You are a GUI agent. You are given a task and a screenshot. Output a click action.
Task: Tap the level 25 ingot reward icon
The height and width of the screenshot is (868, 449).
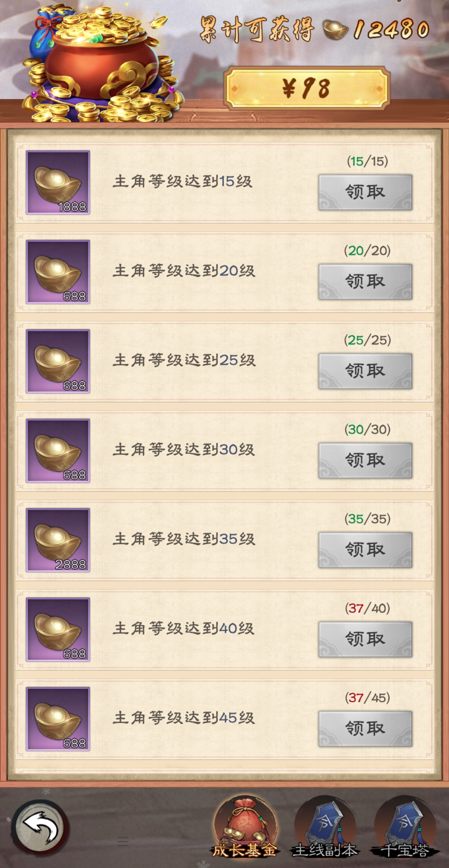pos(58,361)
